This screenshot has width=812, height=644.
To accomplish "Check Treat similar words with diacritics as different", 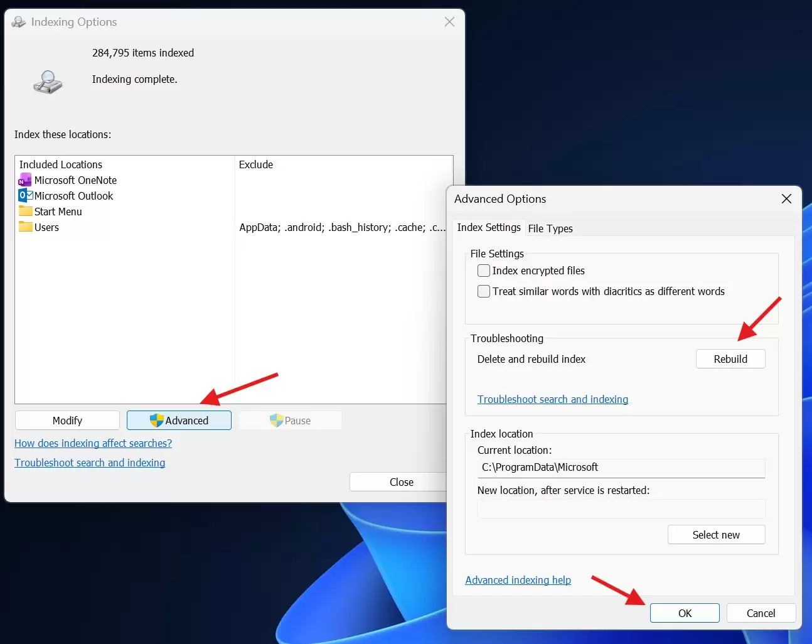I will [x=483, y=291].
